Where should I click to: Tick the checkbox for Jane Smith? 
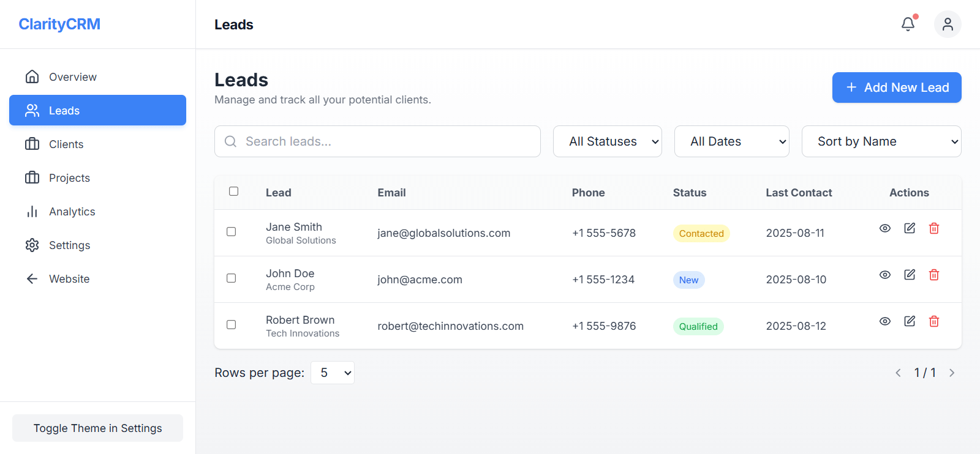click(x=232, y=232)
